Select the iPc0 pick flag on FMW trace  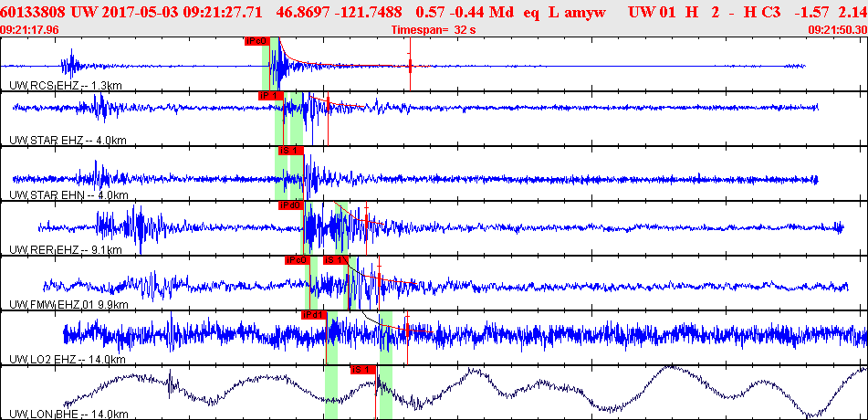[298, 260]
